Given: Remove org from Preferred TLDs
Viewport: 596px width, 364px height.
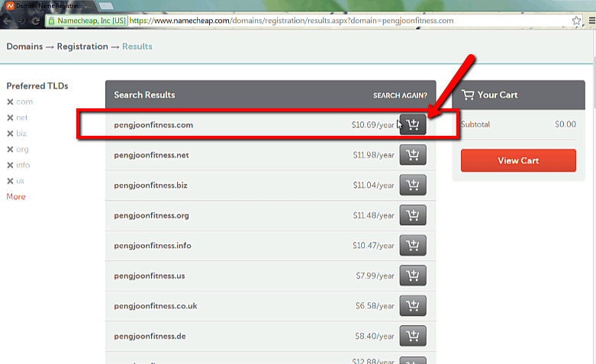Looking at the screenshot, I should tap(10, 150).
